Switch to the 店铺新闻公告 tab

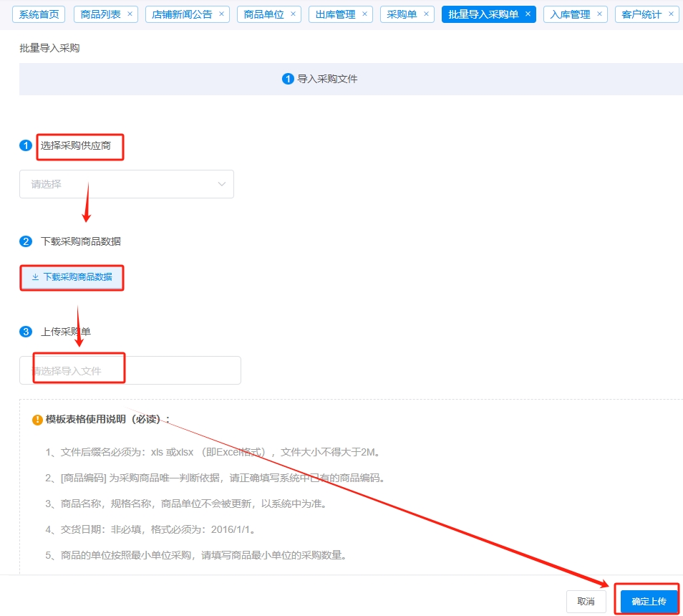tap(182, 14)
